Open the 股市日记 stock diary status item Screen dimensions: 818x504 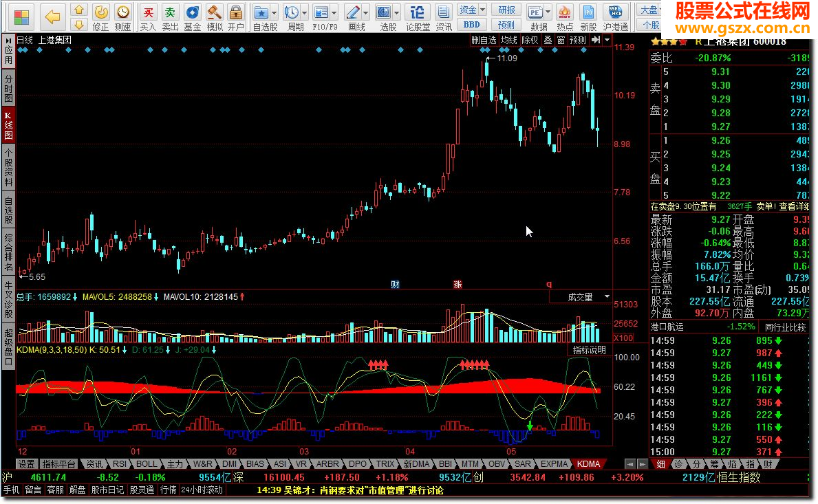click(107, 490)
